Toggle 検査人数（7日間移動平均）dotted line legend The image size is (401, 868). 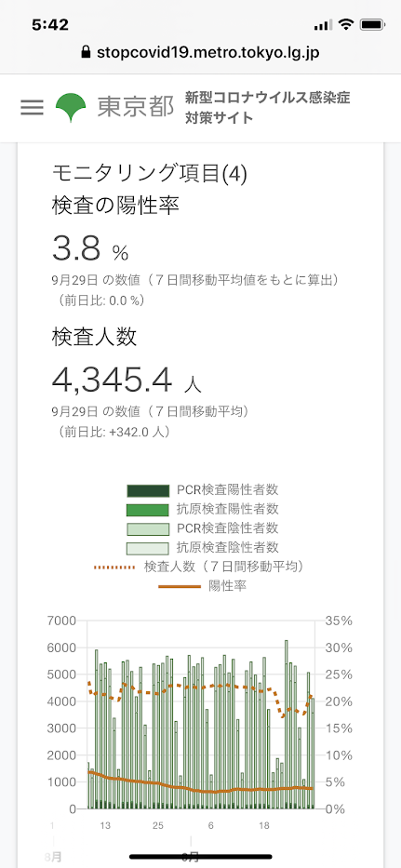[x=203, y=567]
